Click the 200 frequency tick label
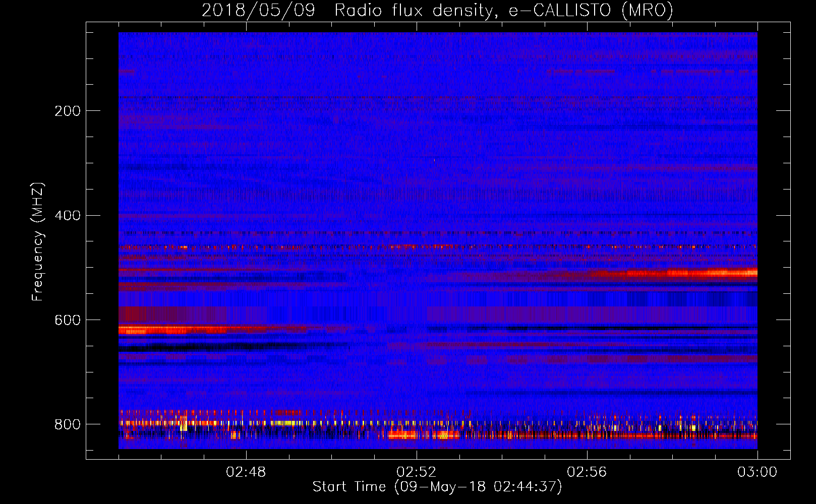The image size is (816, 504). [x=68, y=111]
